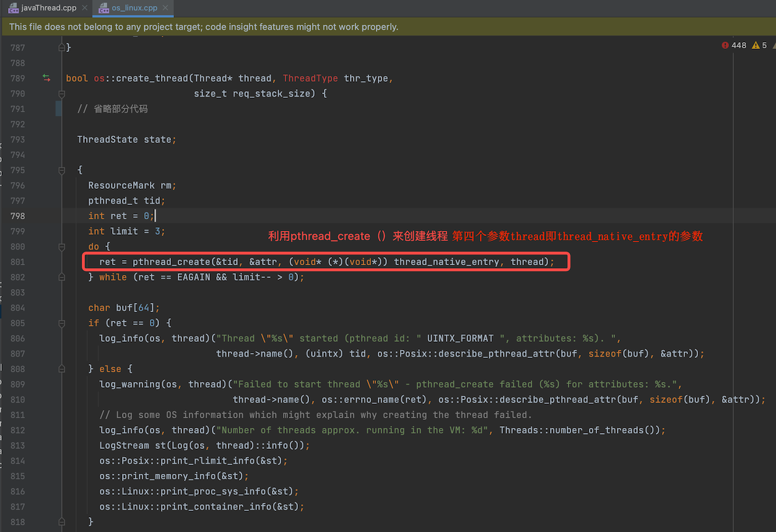Open the red error count indicator
The height and width of the screenshot is (532, 776).
(x=734, y=45)
